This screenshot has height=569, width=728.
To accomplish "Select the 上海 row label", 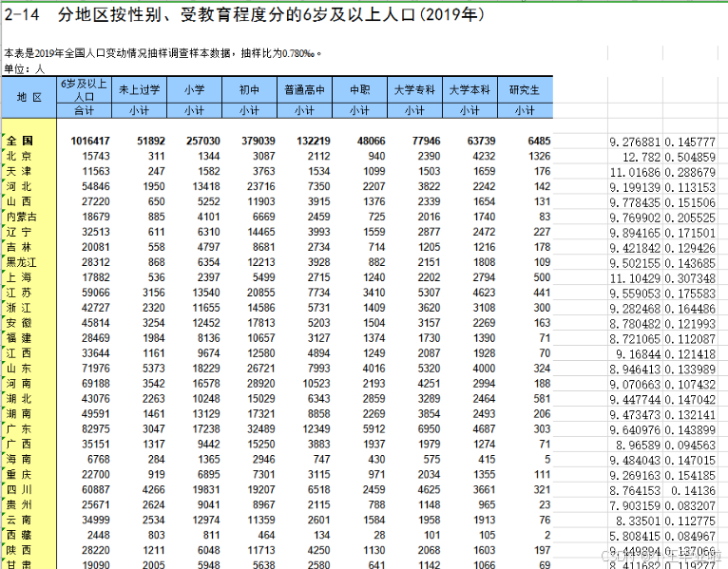I will point(19,277).
